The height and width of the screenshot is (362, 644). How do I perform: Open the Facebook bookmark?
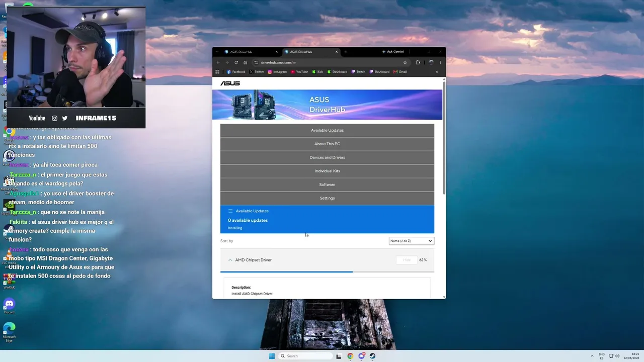236,72
